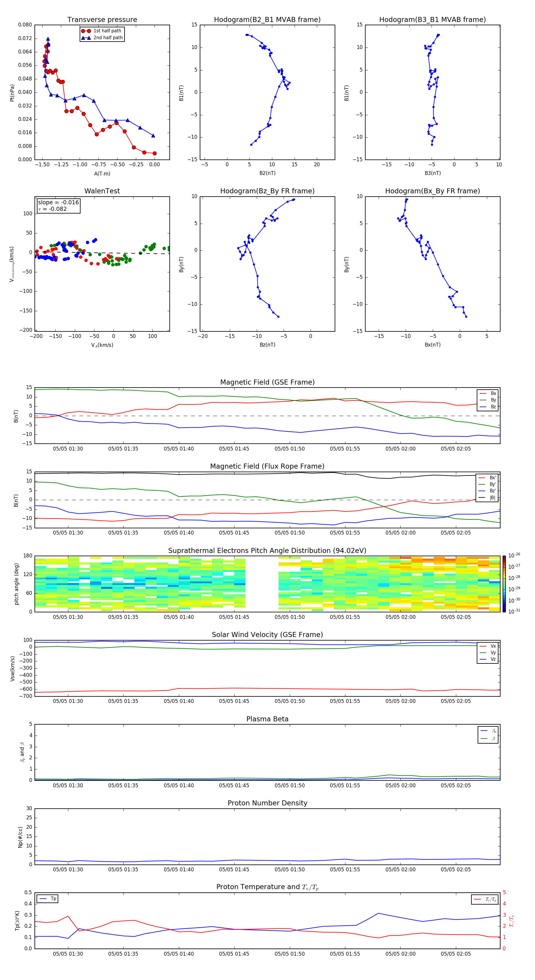
Task: Click the 'WalenTest' plot title
Action: 102,191
